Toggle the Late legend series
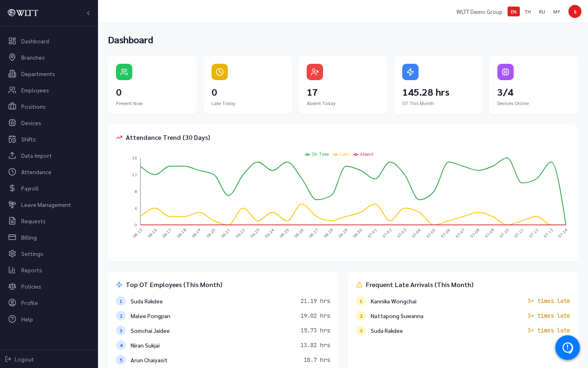 (341, 154)
